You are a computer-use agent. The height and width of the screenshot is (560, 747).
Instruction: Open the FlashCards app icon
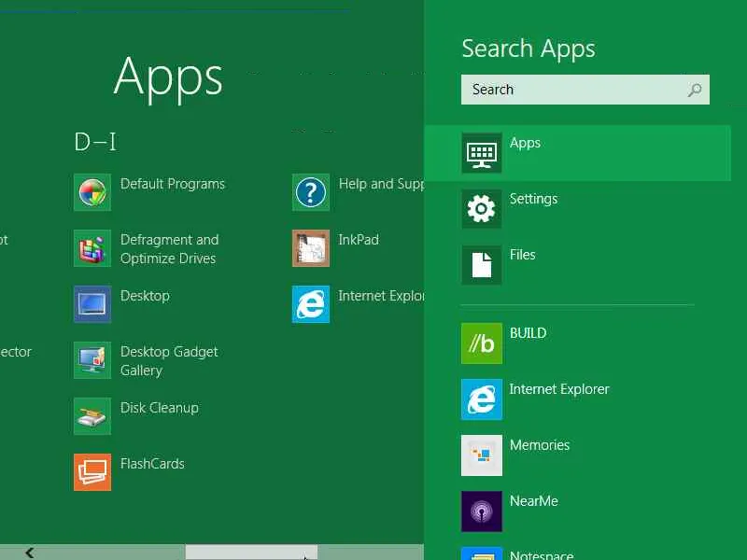(x=92, y=472)
